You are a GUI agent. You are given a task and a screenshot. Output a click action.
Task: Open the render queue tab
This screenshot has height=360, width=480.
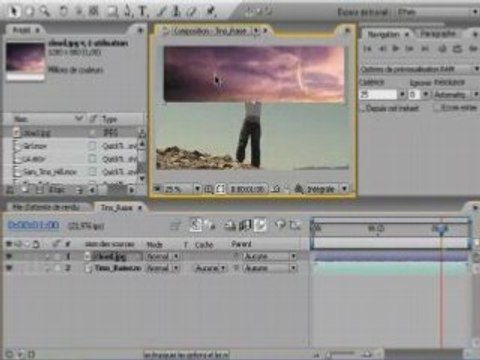47,207
